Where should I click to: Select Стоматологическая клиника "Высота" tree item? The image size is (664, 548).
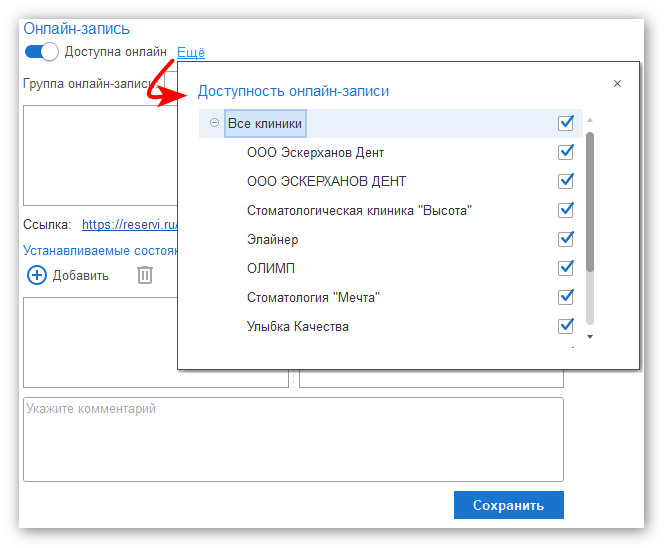pyautogui.click(x=358, y=210)
